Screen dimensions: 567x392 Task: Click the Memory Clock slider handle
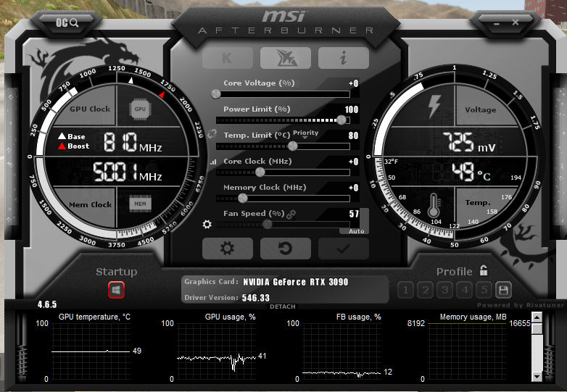[x=243, y=198]
